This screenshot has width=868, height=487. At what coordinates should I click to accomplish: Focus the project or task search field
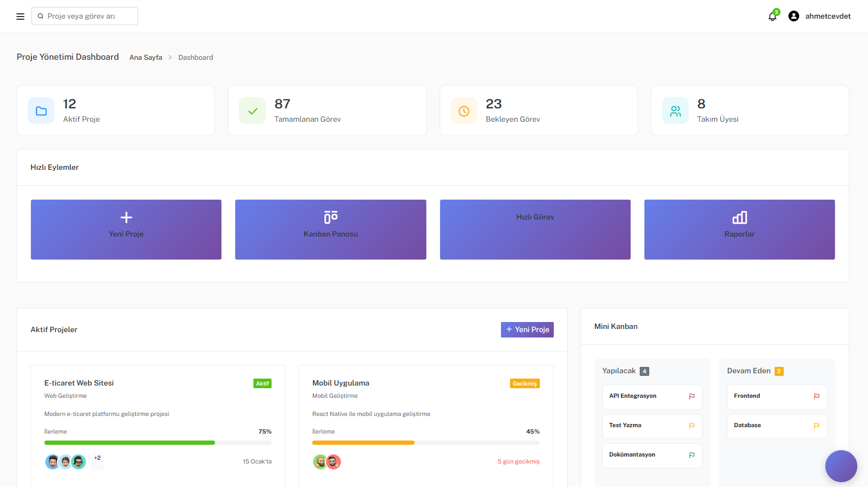tap(85, 17)
